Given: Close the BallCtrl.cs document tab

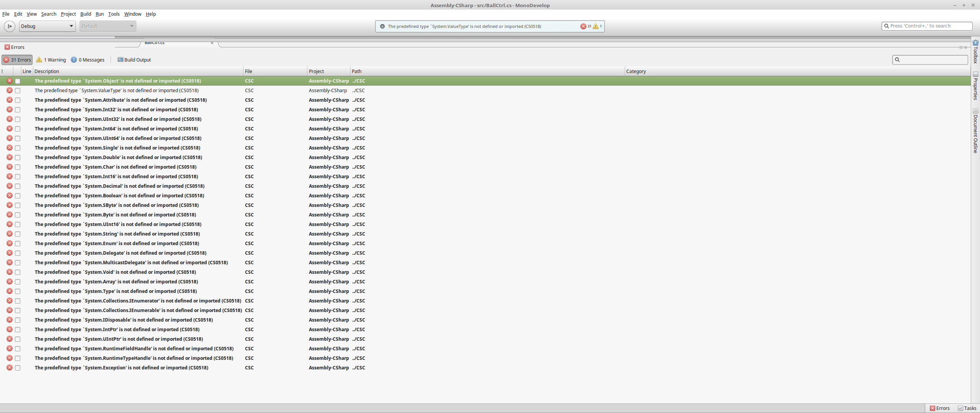Looking at the screenshot, I should tap(212, 43).
